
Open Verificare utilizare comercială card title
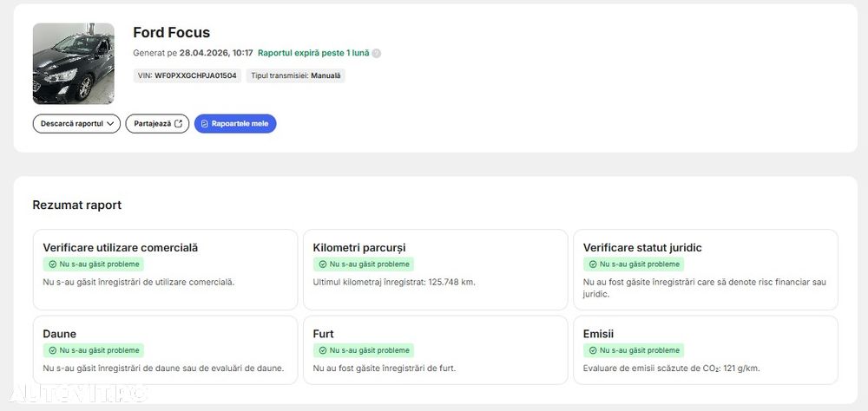pyautogui.click(x=120, y=248)
